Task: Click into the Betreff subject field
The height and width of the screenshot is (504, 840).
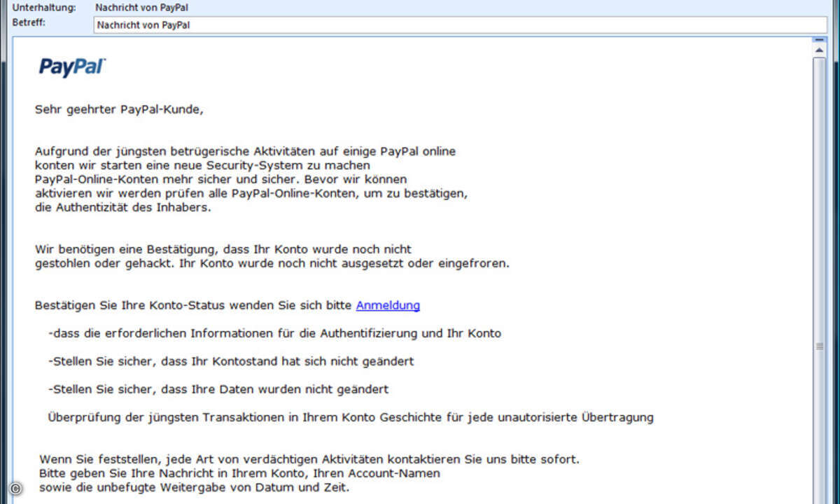Action: coord(460,25)
